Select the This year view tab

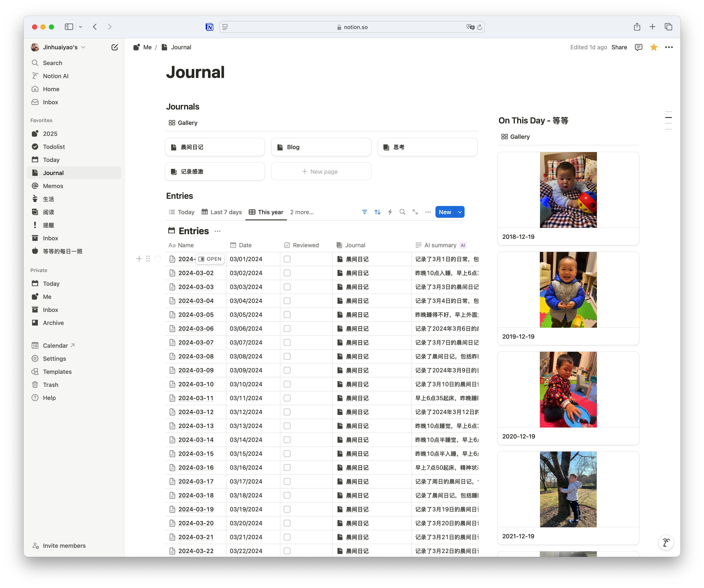(x=266, y=212)
